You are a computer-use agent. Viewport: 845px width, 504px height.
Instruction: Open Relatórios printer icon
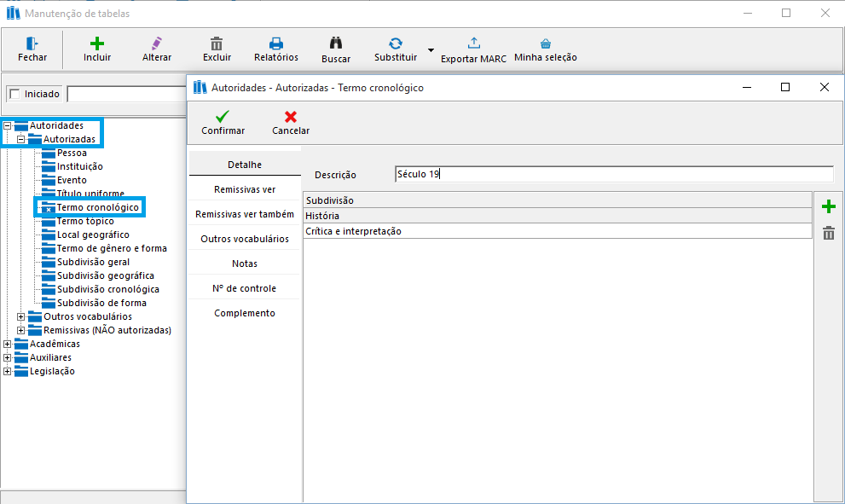(x=276, y=43)
